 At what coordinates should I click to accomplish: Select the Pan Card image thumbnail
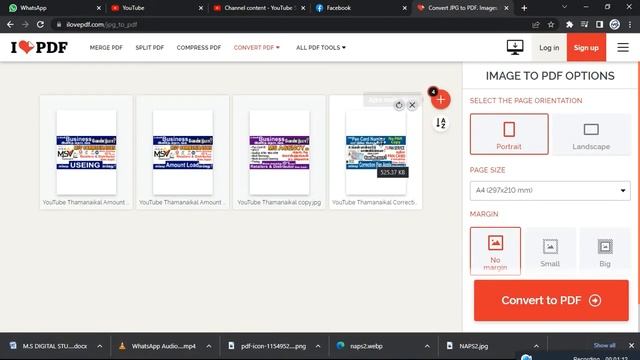point(376,152)
